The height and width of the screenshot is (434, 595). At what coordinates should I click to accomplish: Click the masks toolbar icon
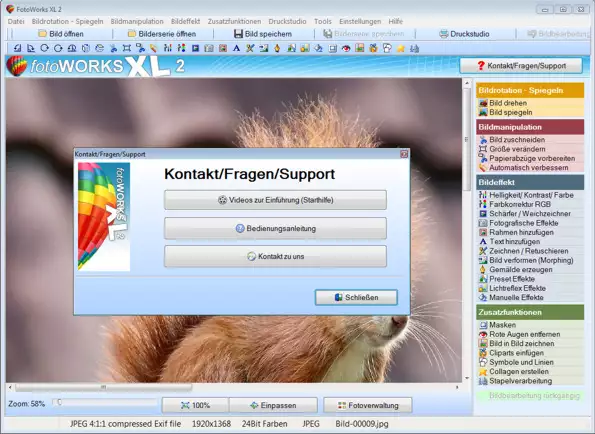point(332,48)
